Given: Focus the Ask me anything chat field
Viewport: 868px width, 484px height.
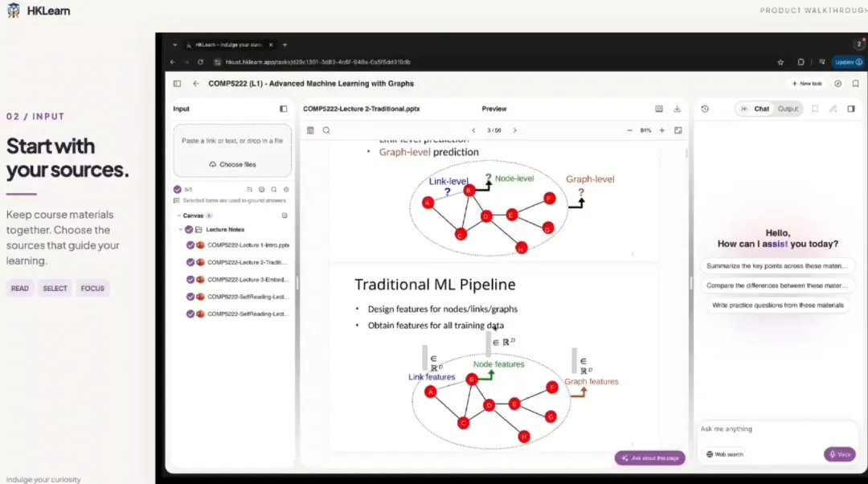Looking at the screenshot, I should point(777,429).
